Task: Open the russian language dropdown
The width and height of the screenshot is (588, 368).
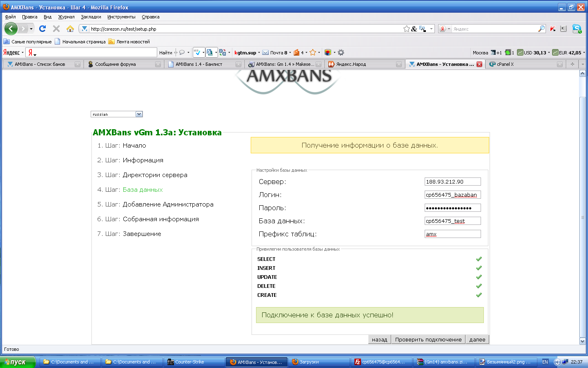Action: point(117,114)
